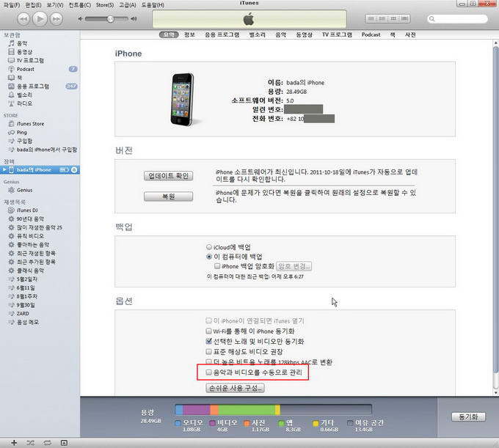Open the Podcast library icon

[11, 69]
